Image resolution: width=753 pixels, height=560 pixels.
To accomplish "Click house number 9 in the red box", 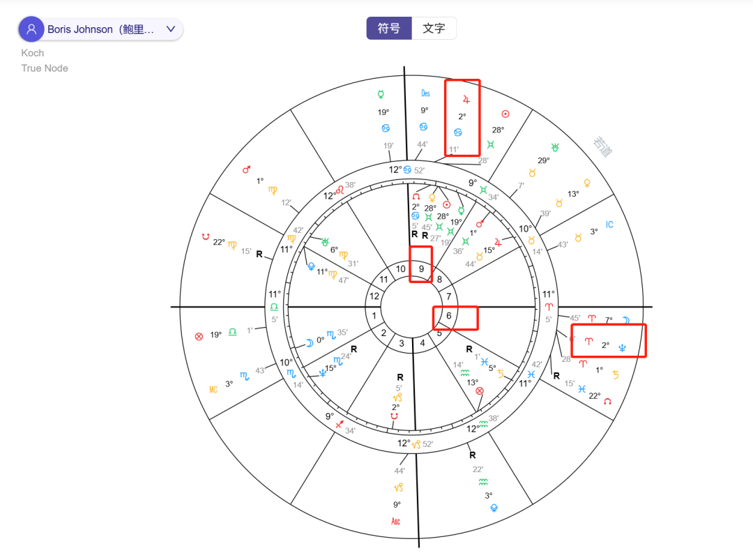I will coord(420,268).
